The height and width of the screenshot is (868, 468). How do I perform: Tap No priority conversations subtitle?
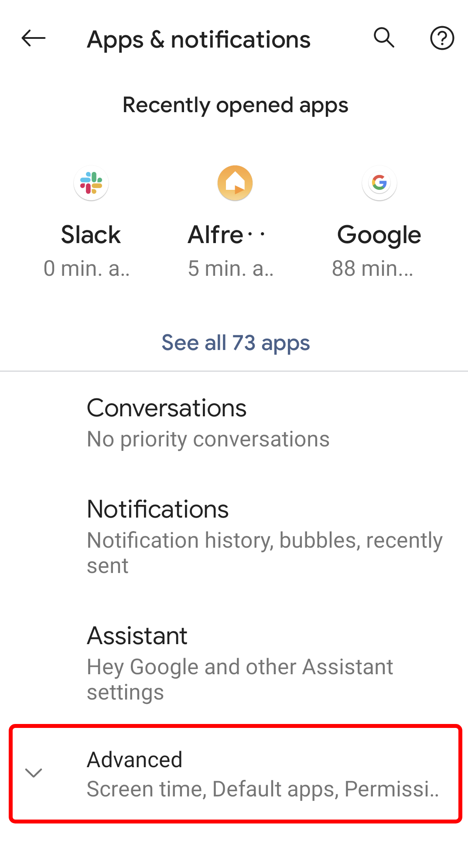[x=208, y=439]
